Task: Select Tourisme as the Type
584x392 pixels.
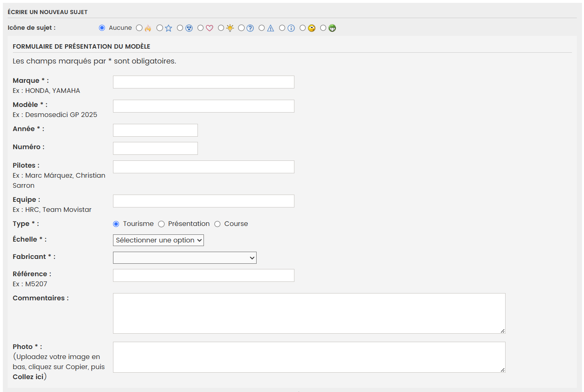Action: tap(116, 224)
